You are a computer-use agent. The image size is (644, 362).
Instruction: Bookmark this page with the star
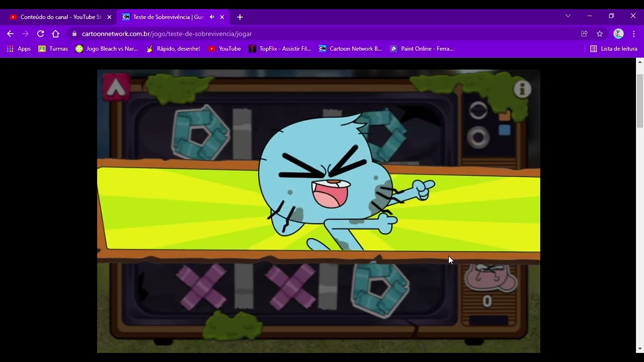600,34
